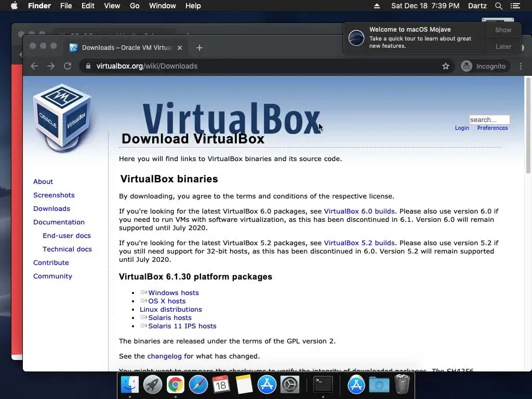
Task: Open the File menu
Action: 66,6
